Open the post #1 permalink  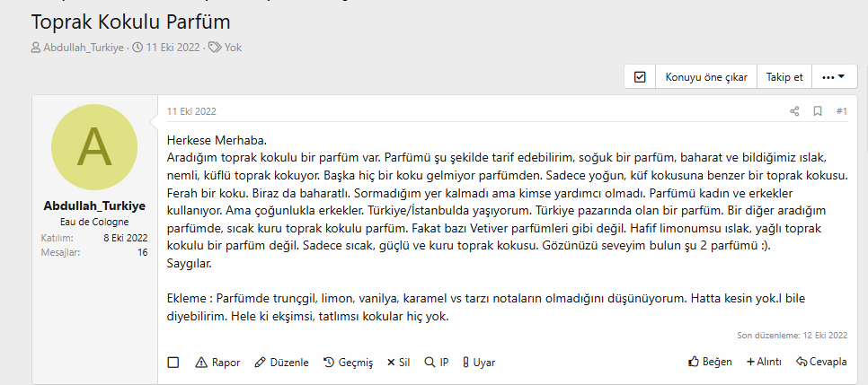(842, 111)
